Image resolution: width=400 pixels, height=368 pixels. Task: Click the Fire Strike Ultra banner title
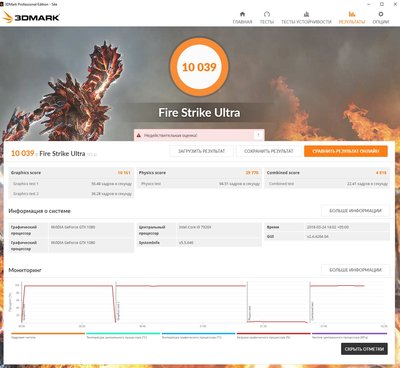point(199,113)
